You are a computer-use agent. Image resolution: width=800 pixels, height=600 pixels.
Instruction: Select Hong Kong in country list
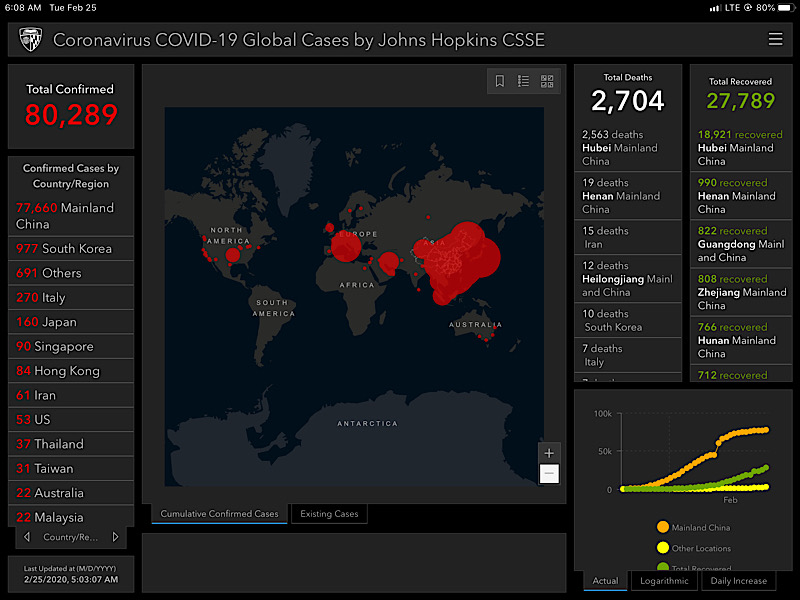[71, 371]
